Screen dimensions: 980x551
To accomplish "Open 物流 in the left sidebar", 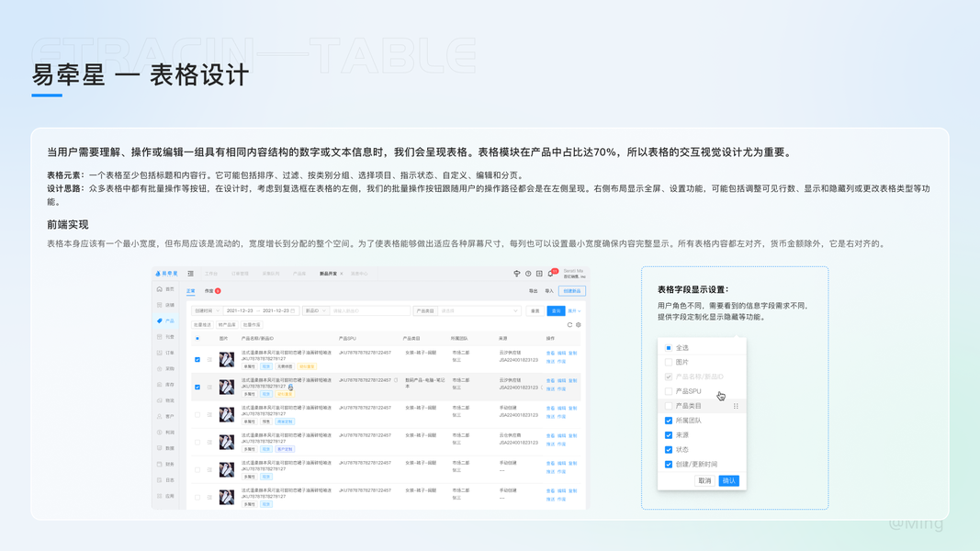I will 166,400.
